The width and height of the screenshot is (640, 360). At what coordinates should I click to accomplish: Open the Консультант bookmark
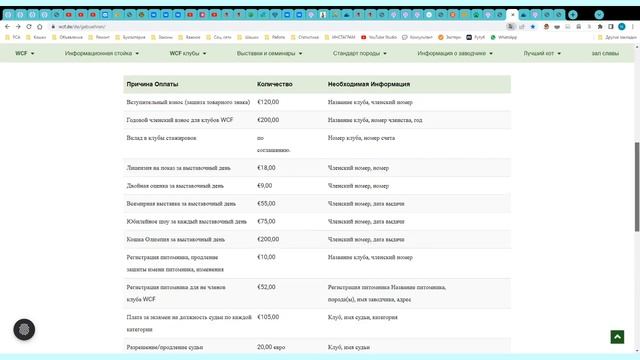pyautogui.click(x=417, y=37)
